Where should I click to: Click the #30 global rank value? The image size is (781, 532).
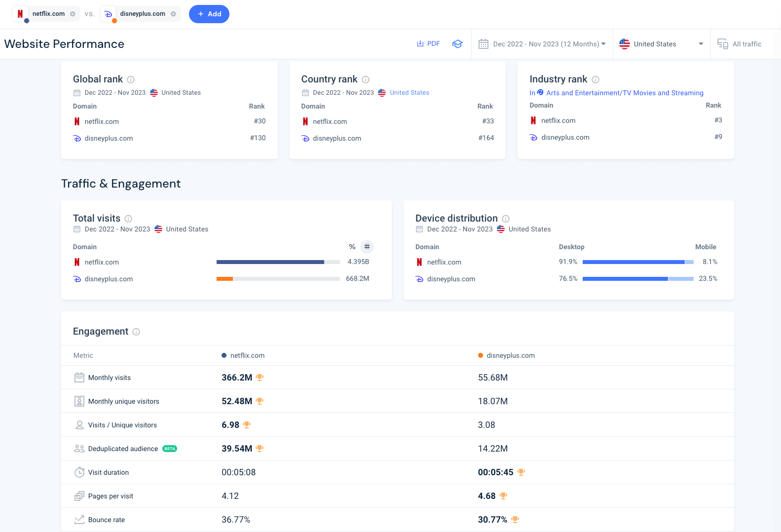click(260, 121)
